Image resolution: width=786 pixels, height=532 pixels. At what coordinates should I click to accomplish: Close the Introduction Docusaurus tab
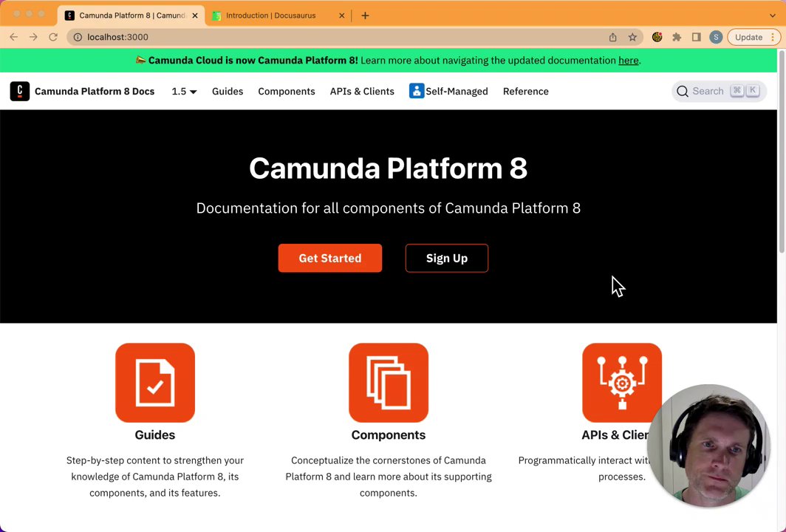tap(342, 16)
